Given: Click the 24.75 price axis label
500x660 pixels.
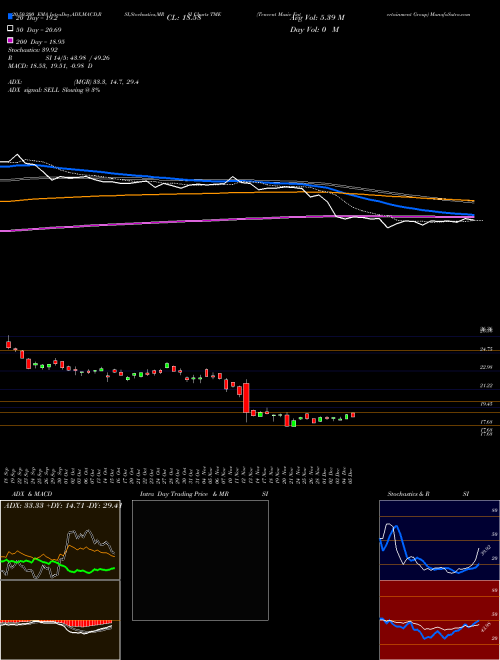Looking at the screenshot, I should tap(486, 349).
